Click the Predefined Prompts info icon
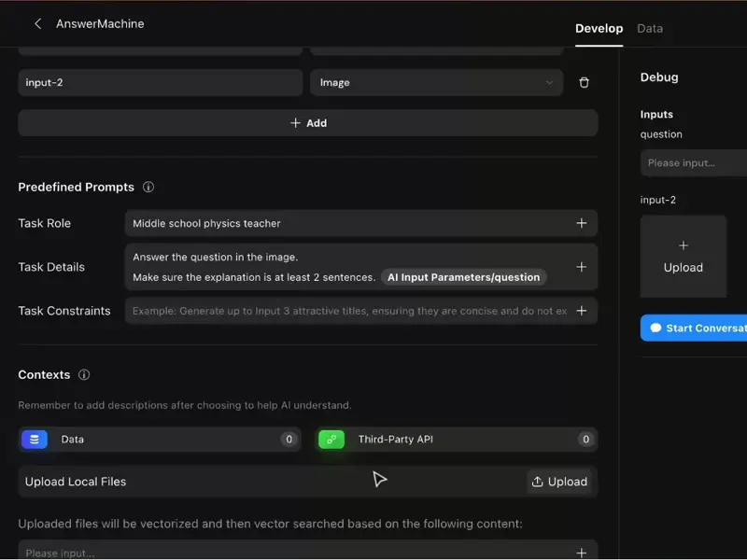Image resolution: width=747 pixels, height=560 pixels. (148, 187)
